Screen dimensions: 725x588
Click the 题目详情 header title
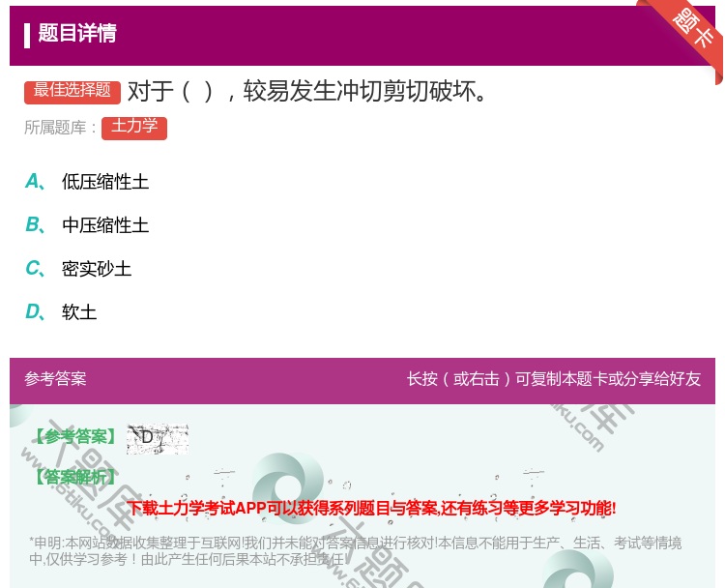77,33
